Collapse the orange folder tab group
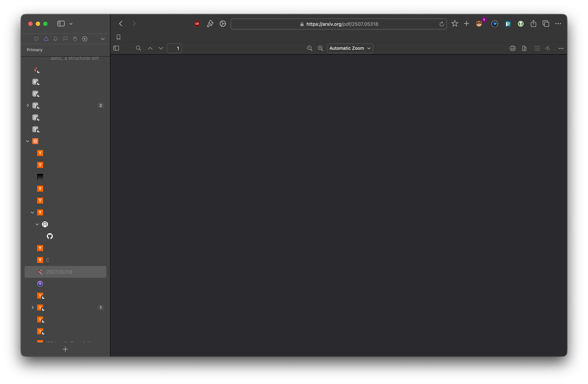Image resolution: width=588 pixels, height=384 pixels. tap(28, 141)
